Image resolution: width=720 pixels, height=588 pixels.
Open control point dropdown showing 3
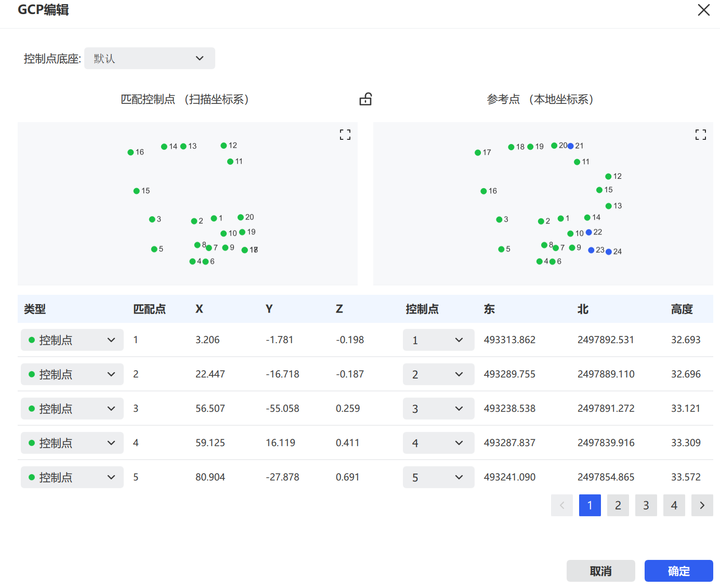tap(438, 409)
